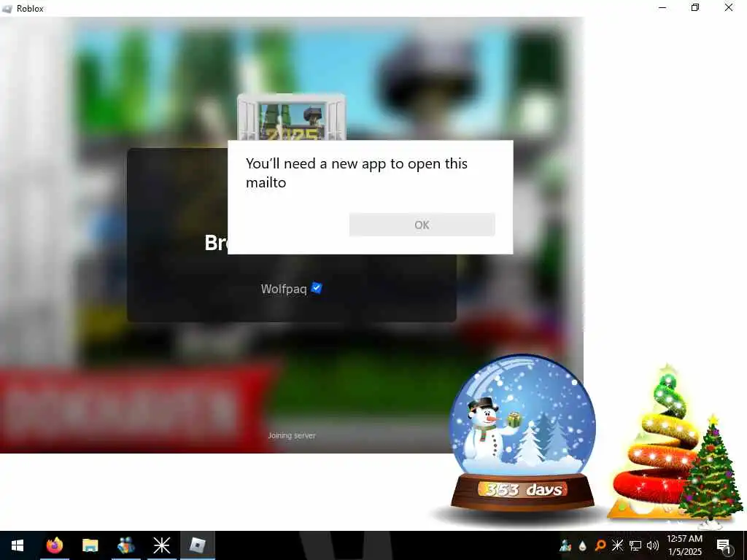The height and width of the screenshot is (560, 747).
Task: Close the Roblox window
Action: (x=729, y=7)
